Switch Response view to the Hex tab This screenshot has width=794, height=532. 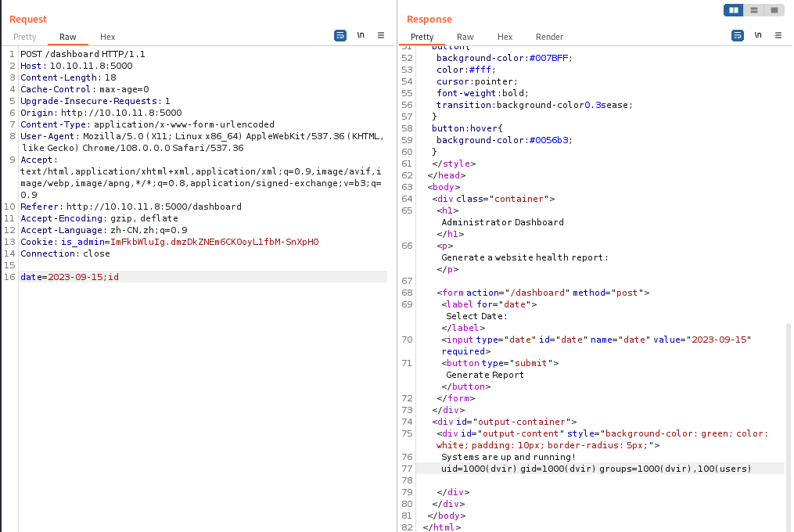pyautogui.click(x=505, y=37)
